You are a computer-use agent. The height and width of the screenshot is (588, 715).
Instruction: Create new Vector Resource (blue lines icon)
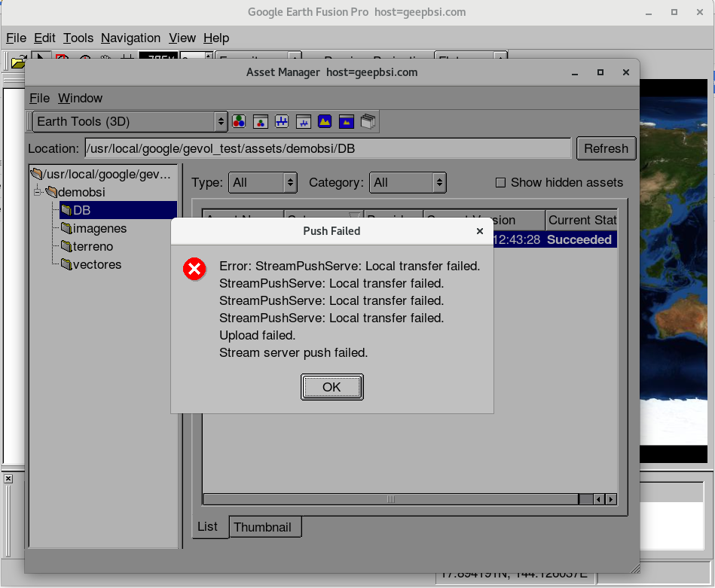pos(282,122)
